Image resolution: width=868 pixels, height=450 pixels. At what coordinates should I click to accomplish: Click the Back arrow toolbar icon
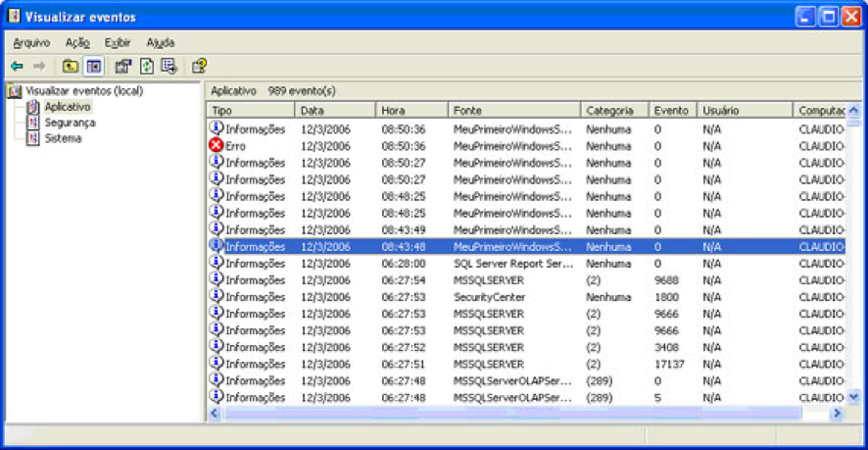(x=17, y=67)
